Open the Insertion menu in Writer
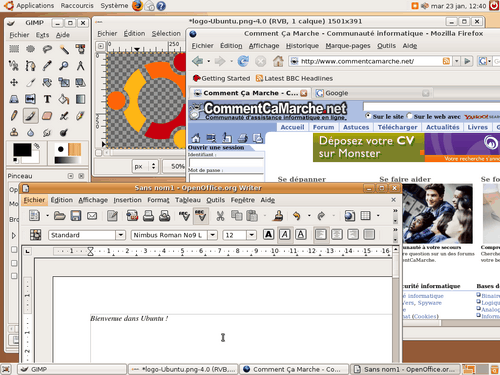This screenshot has height=375, width=500. [127, 200]
